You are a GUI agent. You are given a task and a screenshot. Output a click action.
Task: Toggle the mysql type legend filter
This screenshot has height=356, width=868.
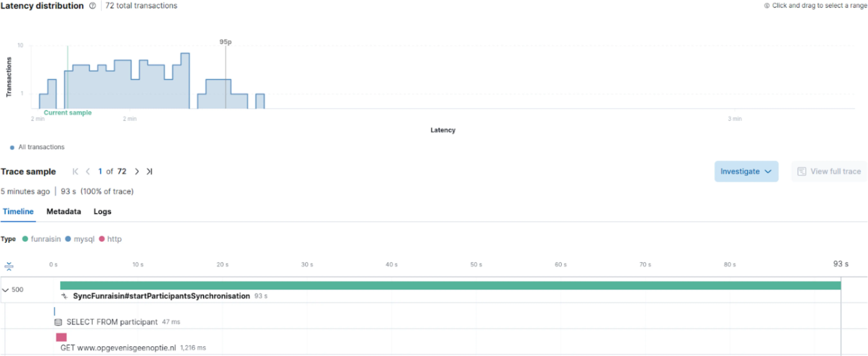80,239
